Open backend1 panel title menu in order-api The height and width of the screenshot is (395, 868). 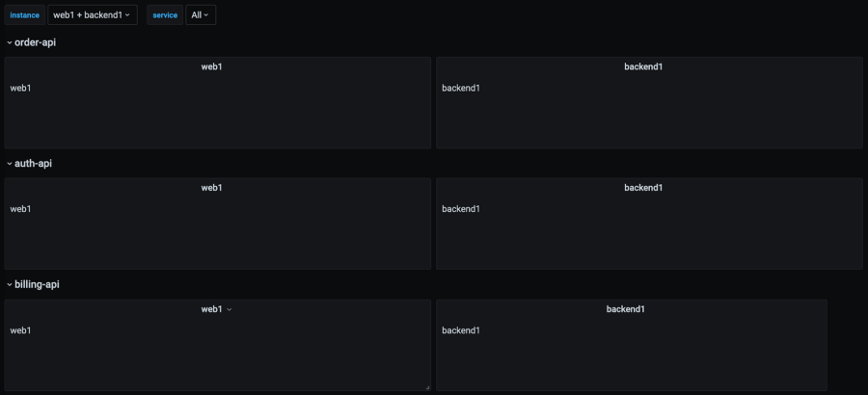643,67
